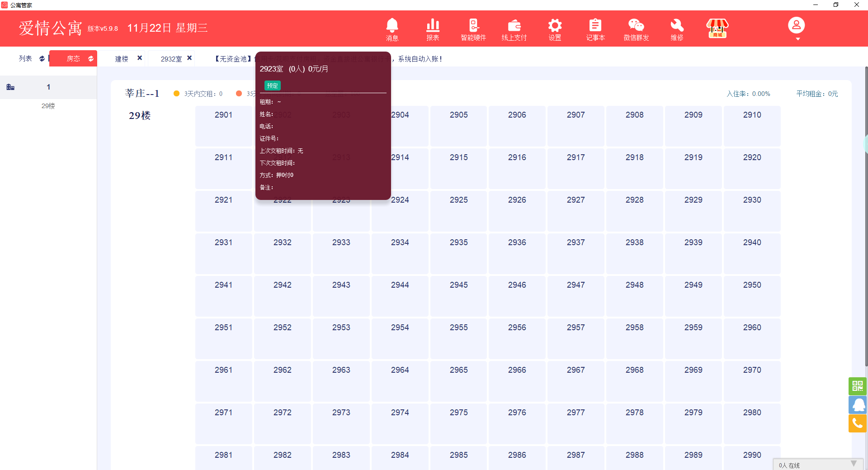Click the yellow dot beside 3天内交租
868x470 pixels.
click(177, 94)
